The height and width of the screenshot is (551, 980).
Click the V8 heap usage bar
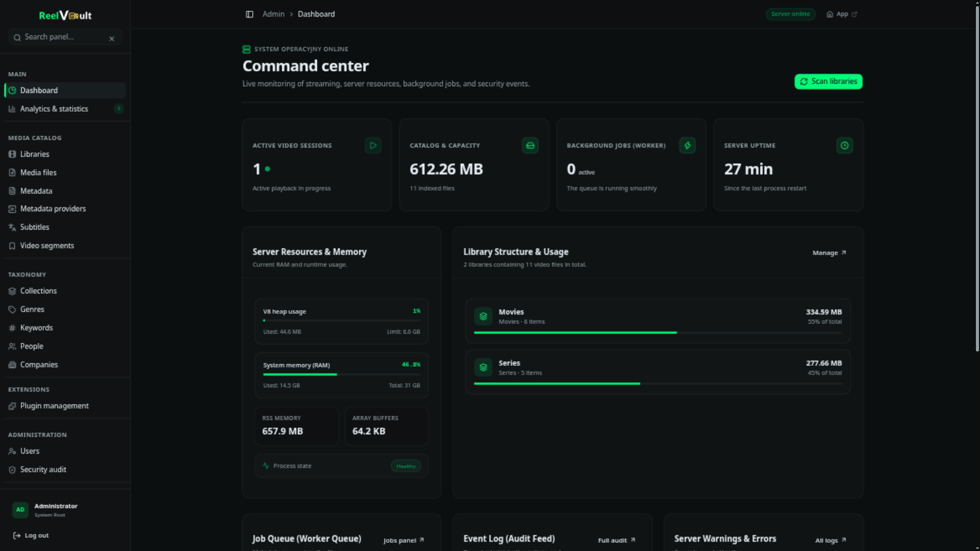[x=341, y=320]
